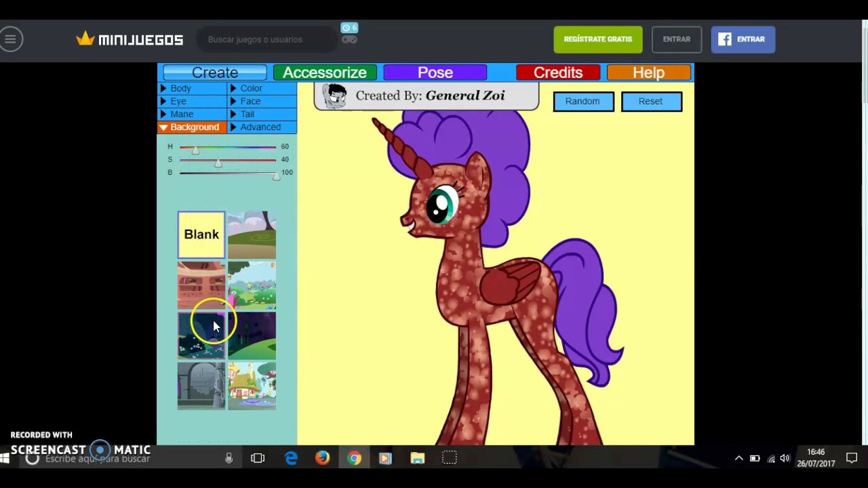Click the network Wi-Fi tray icon
This screenshot has height=488, width=868.
[x=770, y=459]
